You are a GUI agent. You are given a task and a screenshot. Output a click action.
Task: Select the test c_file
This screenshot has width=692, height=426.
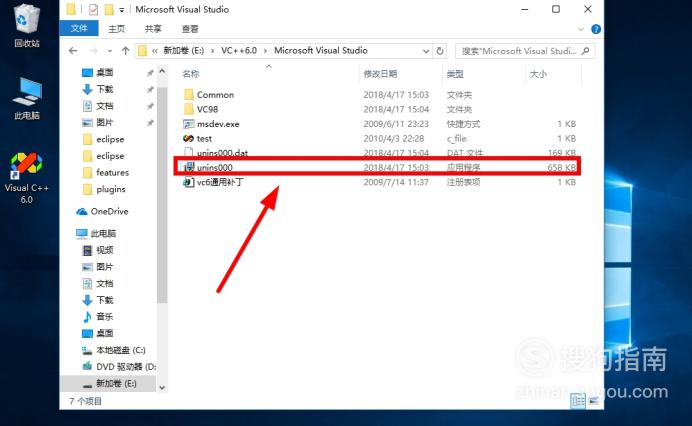point(204,139)
